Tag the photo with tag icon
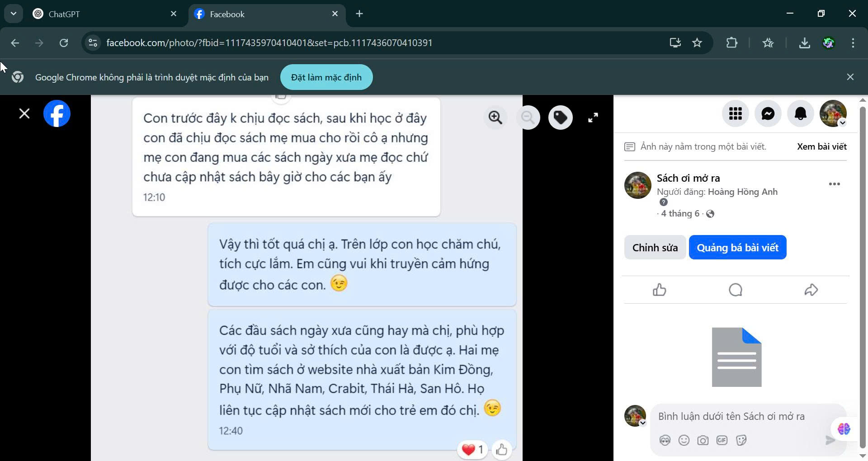This screenshot has height=461, width=868. [x=561, y=118]
